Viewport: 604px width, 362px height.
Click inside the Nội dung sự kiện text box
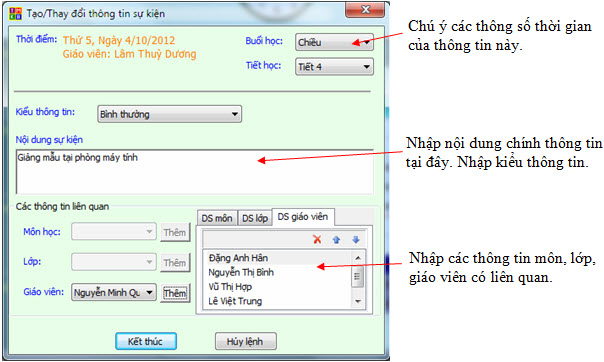click(x=195, y=172)
